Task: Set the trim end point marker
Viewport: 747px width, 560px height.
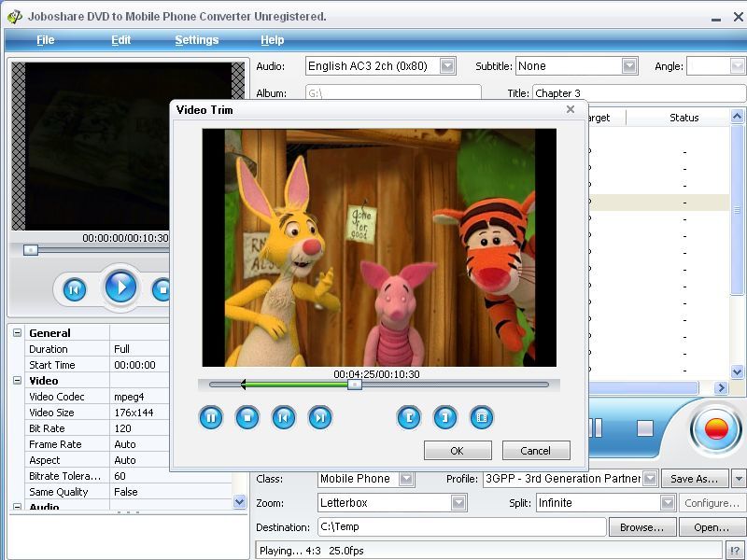Action: (x=444, y=418)
